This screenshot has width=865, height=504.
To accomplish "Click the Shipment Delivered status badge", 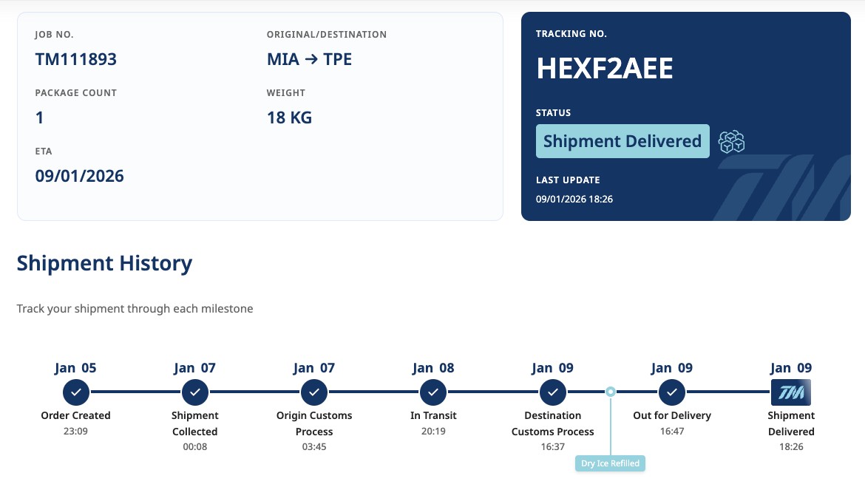I will coord(622,141).
